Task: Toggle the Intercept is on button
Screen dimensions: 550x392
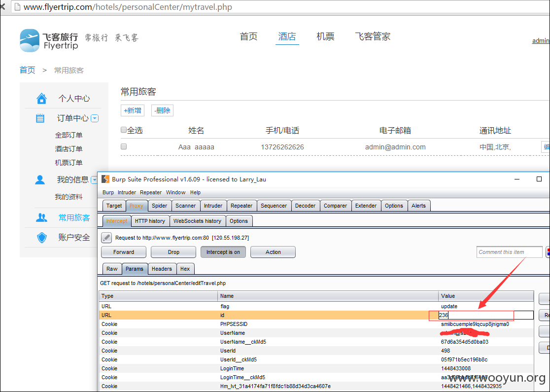Action: (223, 252)
